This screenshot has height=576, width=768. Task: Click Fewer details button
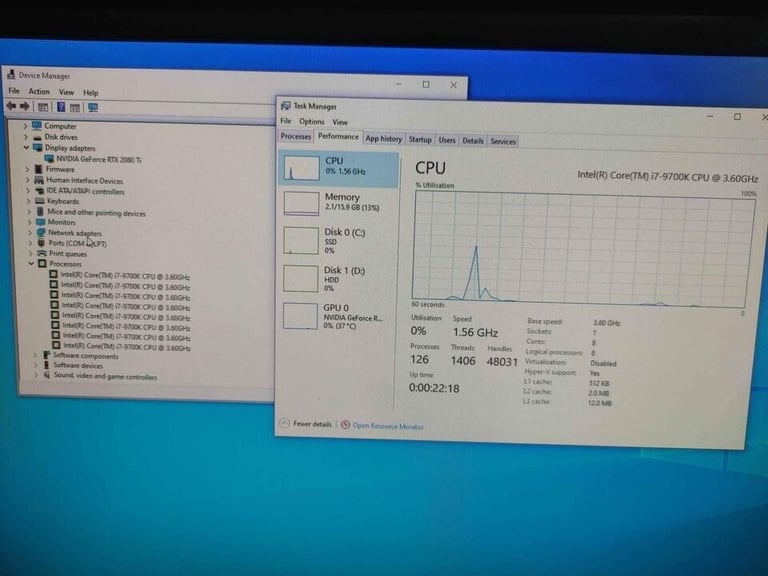[x=306, y=423]
